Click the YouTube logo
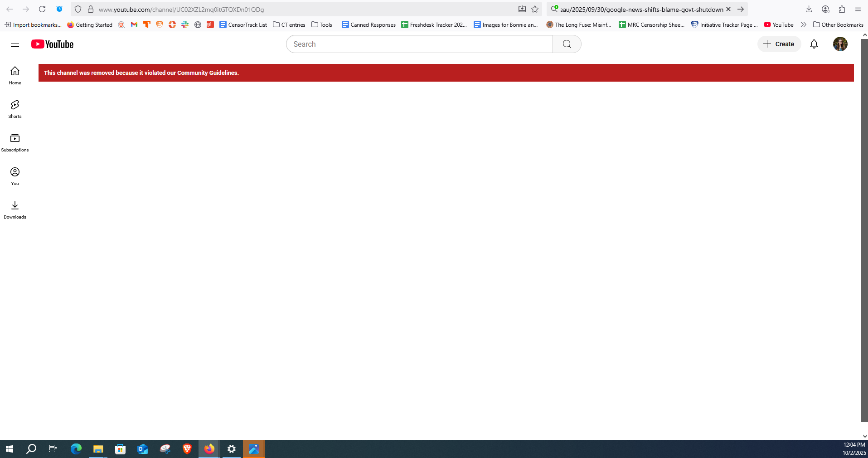 53,44
